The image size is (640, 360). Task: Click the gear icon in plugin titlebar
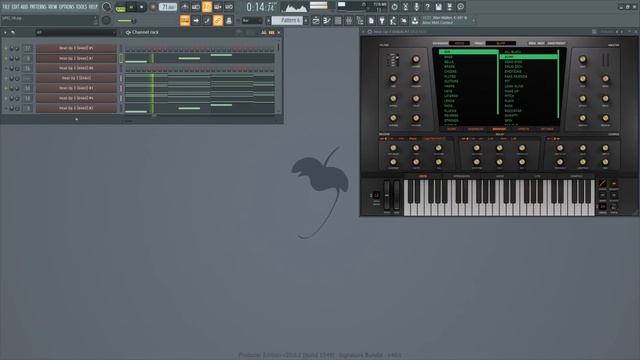click(369, 31)
